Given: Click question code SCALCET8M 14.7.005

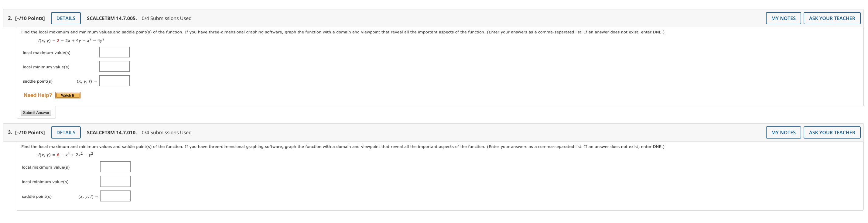Looking at the screenshot, I should [x=112, y=18].
